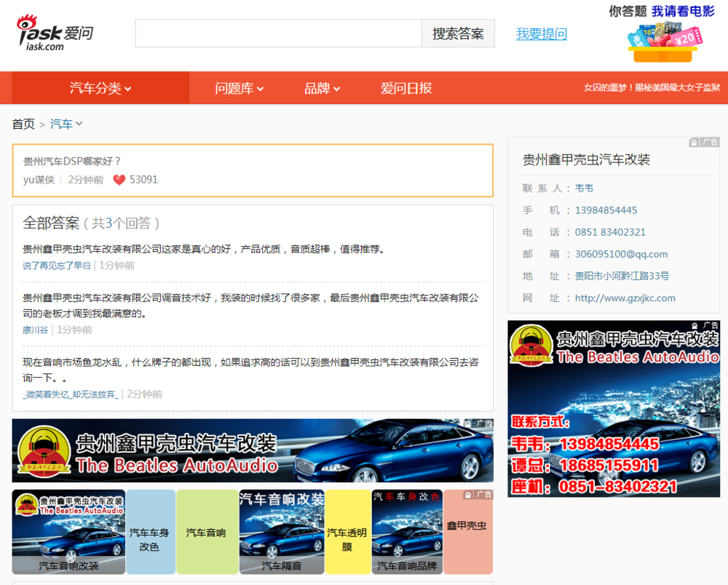The height and width of the screenshot is (585, 728).
Task: Click contact name 韦韦 link
Action: click(584, 188)
